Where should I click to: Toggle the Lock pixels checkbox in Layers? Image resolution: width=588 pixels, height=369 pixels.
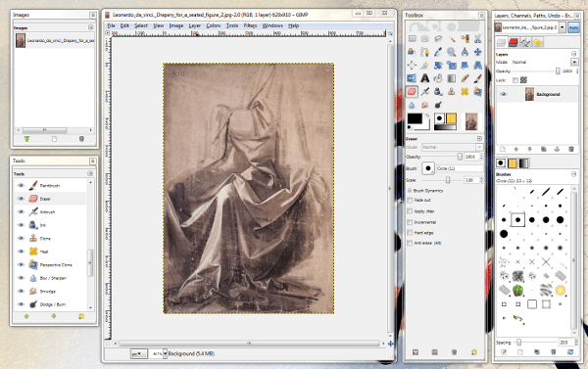515,80
